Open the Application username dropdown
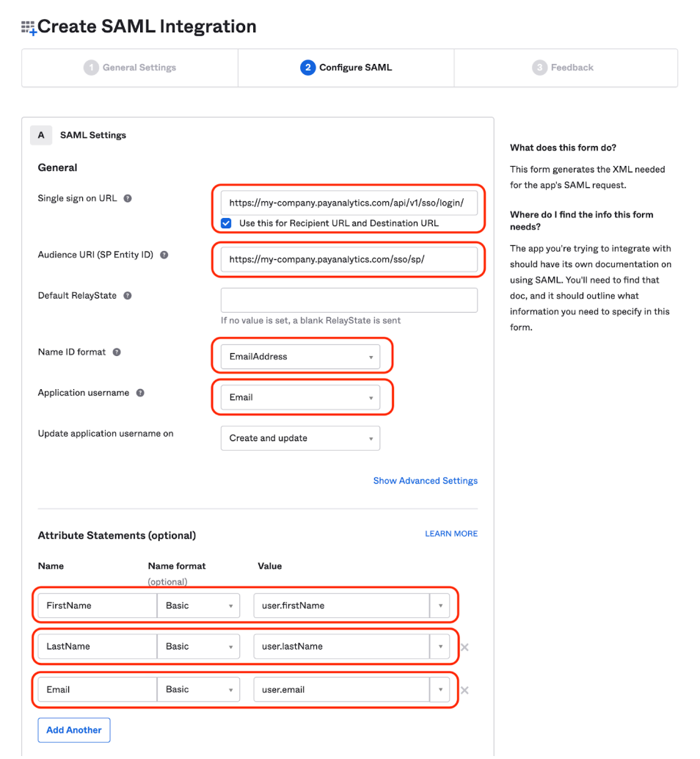 (x=300, y=398)
